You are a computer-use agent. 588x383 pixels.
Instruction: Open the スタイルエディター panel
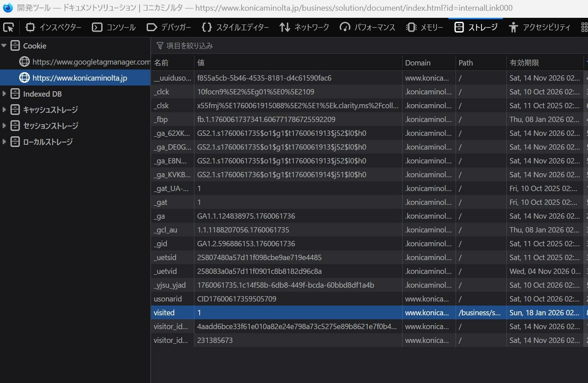pyautogui.click(x=235, y=27)
